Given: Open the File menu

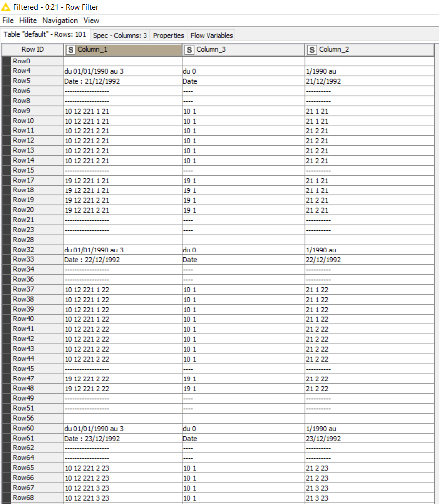Looking at the screenshot, I should pyautogui.click(x=8, y=21).
